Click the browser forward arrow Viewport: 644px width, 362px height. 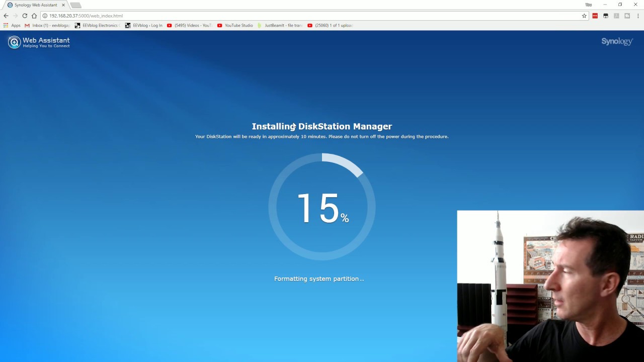tap(15, 16)
